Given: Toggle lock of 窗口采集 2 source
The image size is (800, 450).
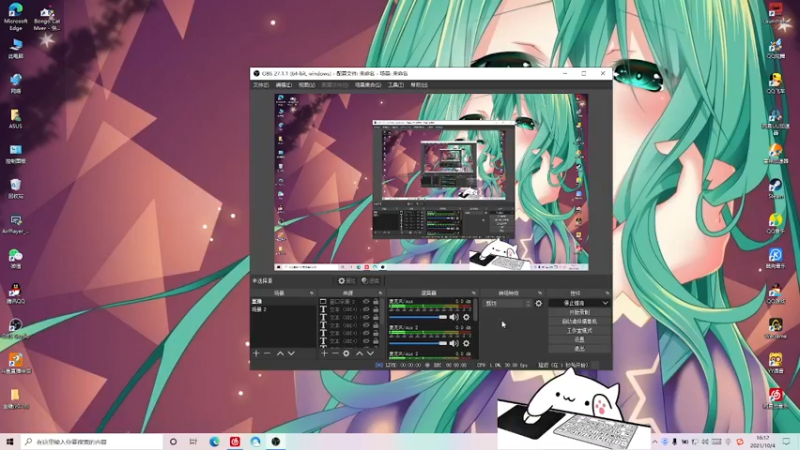Looking at the screenshot, I should (x=376, y=302).
